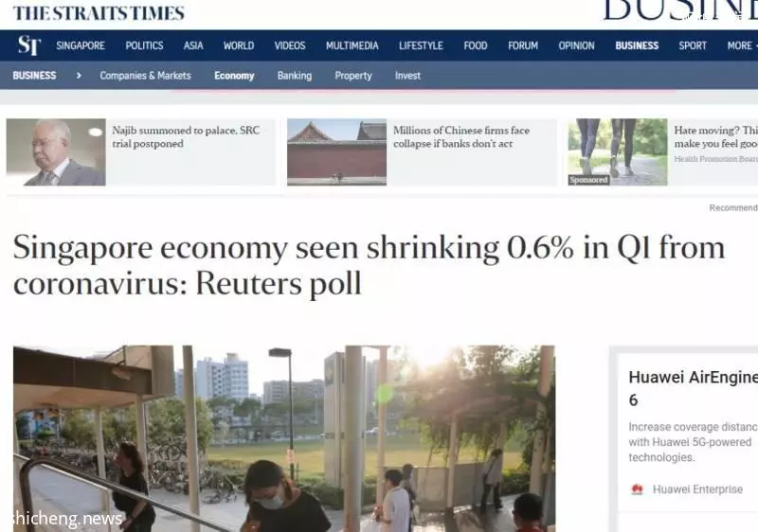The width and height of the screenshot is (758, 532).
Task: Click the Najib article thumbnail photo
Action: (56, 152)
